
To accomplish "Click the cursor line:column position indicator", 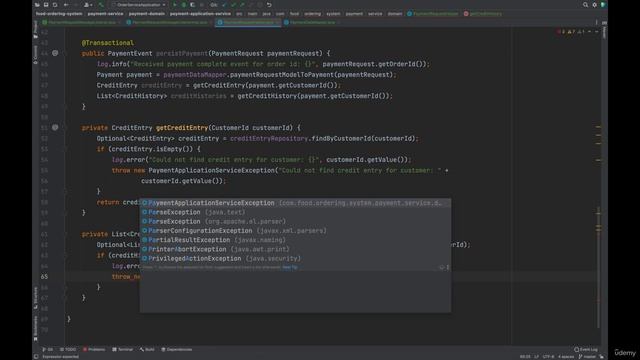I will [x=525, y=357].
